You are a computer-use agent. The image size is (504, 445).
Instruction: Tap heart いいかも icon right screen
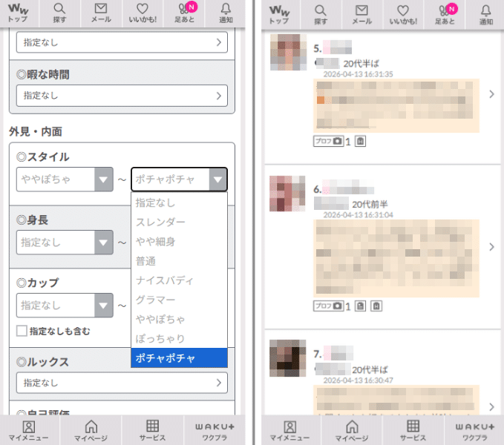click(x=403, y=14)
